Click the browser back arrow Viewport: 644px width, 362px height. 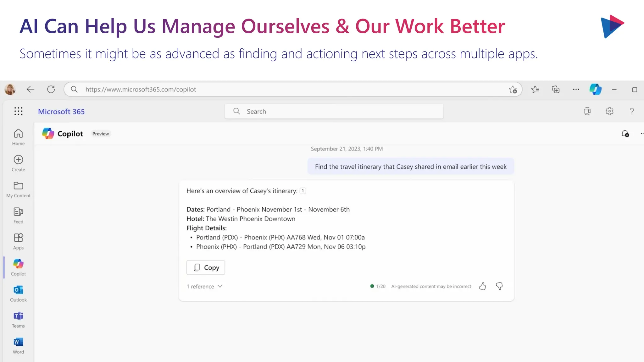[31, 89]
